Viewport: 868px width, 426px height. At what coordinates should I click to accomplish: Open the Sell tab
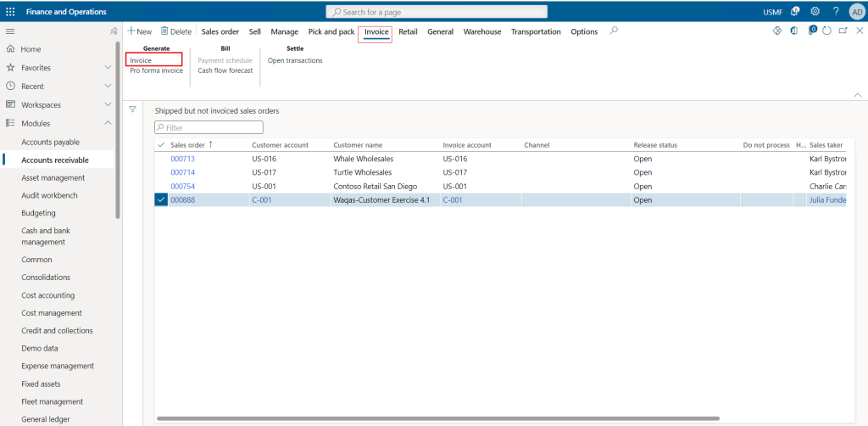tap(254, 31)
